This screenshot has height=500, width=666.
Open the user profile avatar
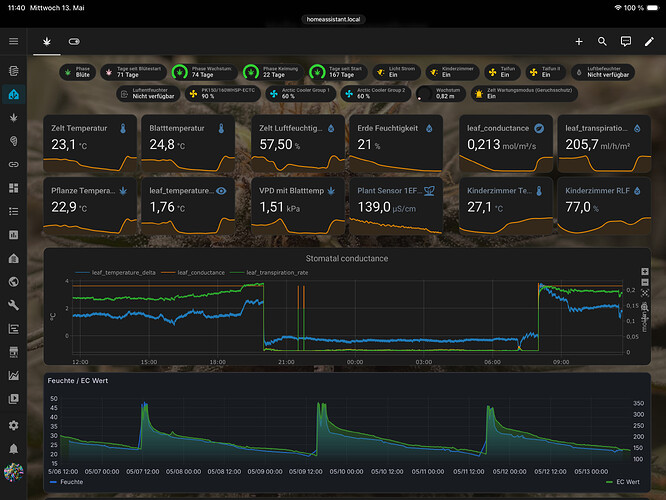coord(14,472)
